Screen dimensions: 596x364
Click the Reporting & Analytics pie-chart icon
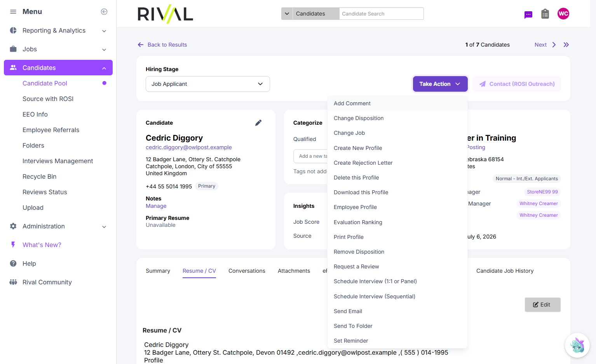[13, 30]
